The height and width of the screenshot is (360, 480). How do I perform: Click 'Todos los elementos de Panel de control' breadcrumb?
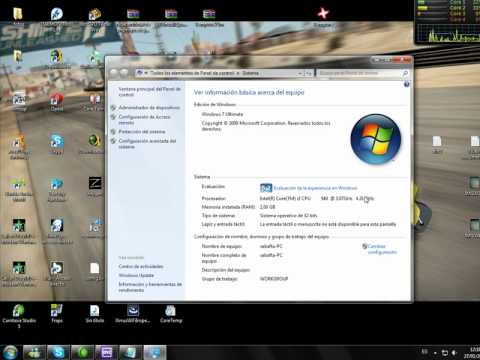coord(192,73)
